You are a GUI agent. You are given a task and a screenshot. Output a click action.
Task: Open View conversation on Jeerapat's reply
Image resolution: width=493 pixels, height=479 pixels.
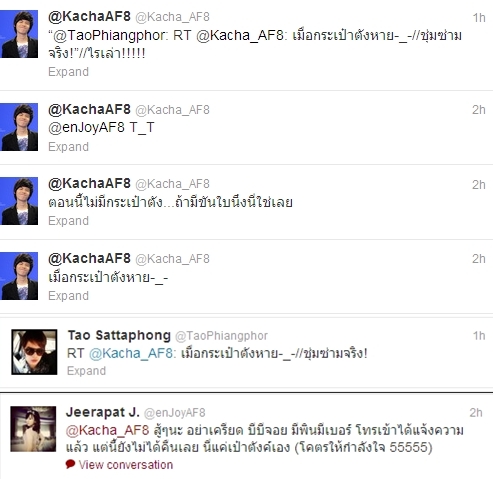(x=126, y=464)
